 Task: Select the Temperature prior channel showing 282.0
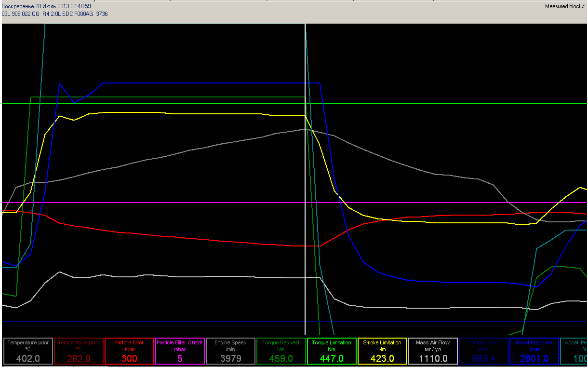(79, 351)
